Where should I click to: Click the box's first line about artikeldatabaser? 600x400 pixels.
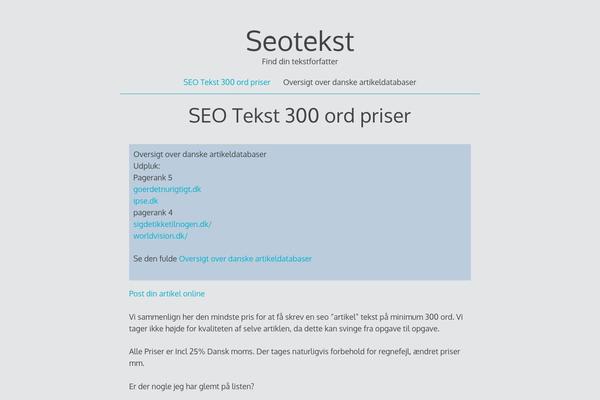pyautogui.click(x=200, y=154)
